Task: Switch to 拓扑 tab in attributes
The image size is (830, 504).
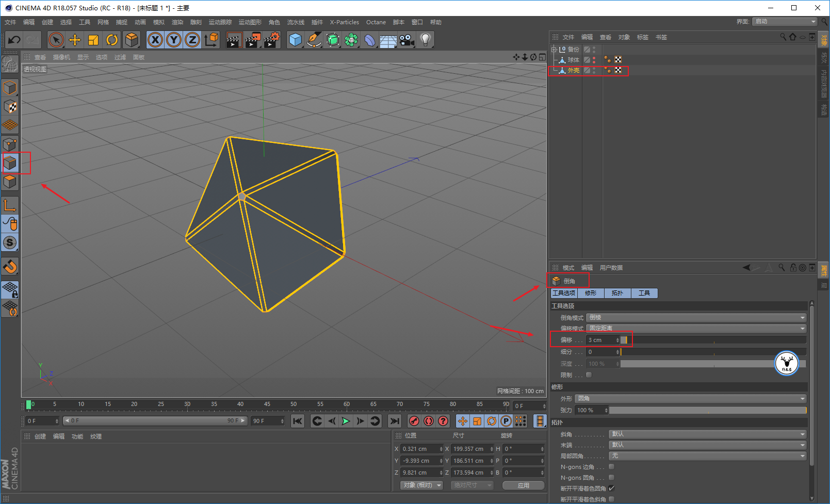Action: (x=617, y=293)
